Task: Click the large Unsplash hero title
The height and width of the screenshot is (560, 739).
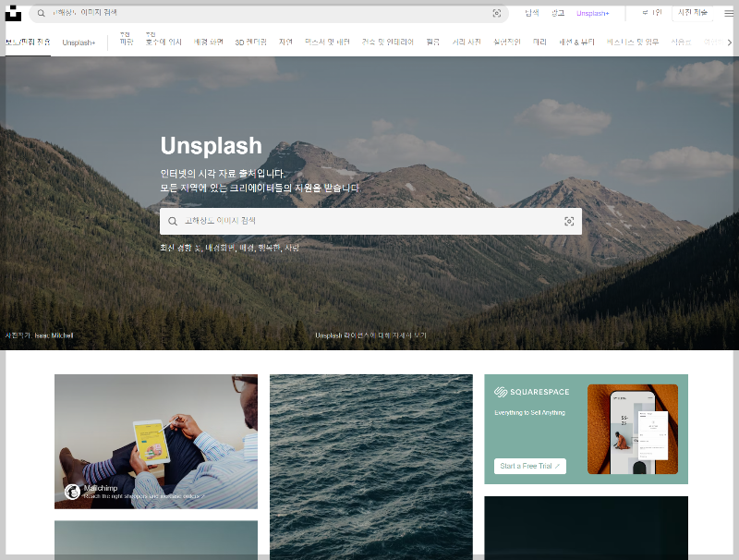Action: pos(212,145)
